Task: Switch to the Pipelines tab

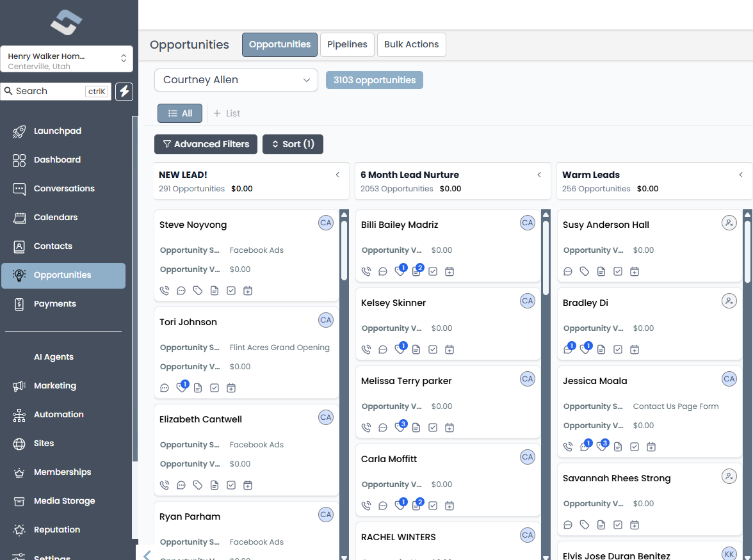Action: [x=346, y=44]
